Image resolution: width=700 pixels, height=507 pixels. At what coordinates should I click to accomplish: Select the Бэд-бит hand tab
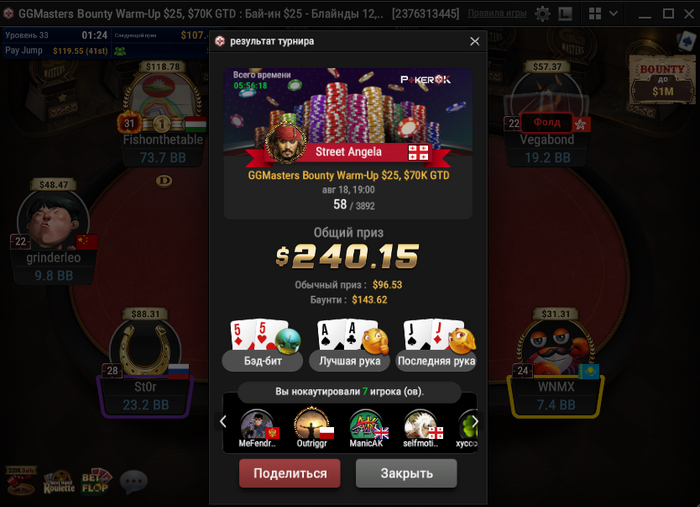[262, 361]
